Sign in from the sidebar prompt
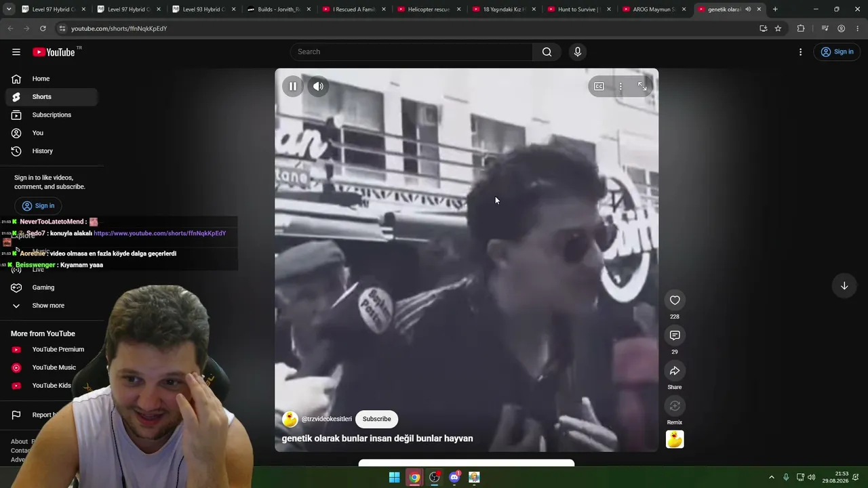Image resolution: width=868 pixels, height=488 pixels. 38,206
